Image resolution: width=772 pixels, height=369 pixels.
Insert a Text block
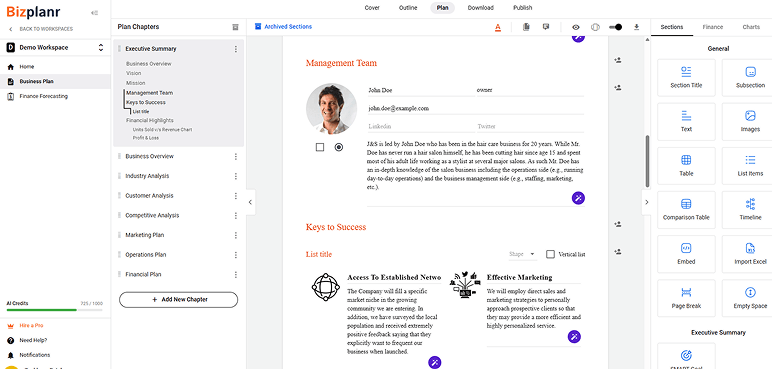pyautogui.click(x=686, y=122)
